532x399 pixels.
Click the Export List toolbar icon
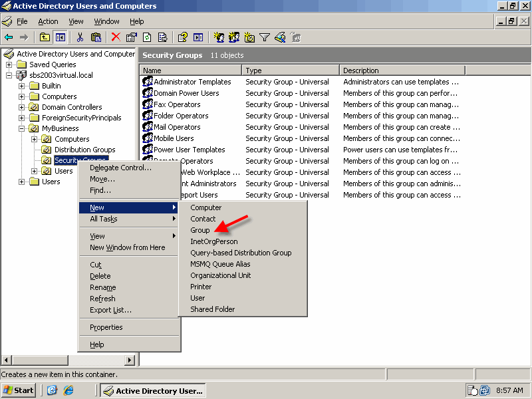(x=162, y=37)
